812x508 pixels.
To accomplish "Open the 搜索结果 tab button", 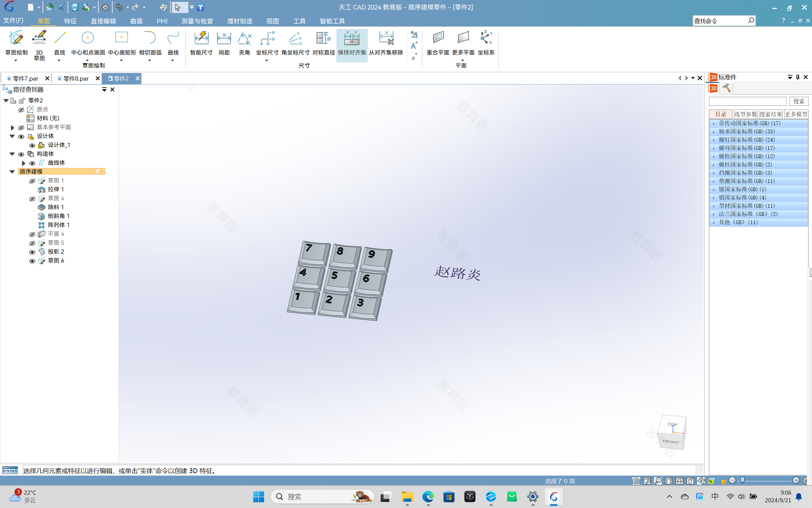I will tap(770, 114).
